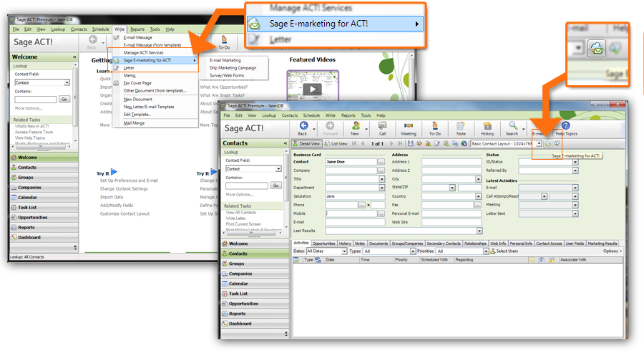
Task: Click the Sage E-marketing envelope icon beside layout dropdown
Action: (x=548, y=143)
